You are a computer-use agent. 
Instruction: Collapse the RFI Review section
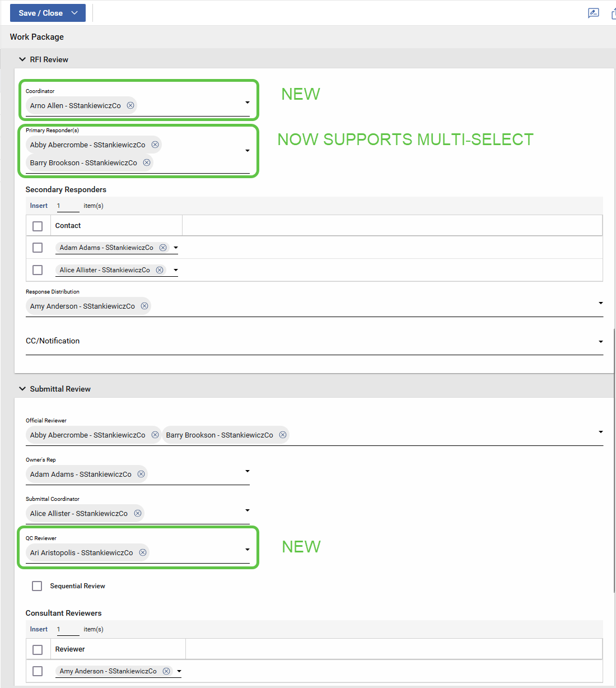point(22,59)
